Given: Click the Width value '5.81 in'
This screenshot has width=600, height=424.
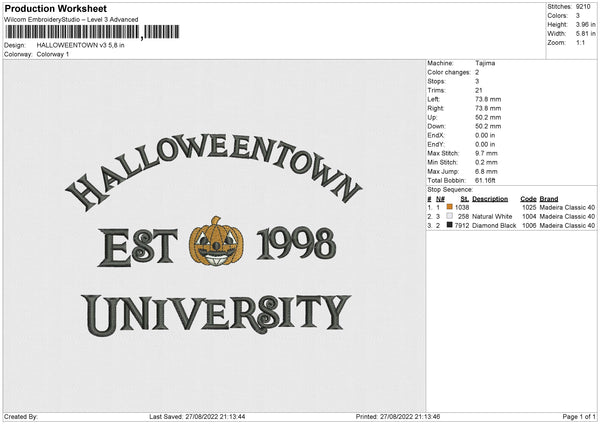Looking at the screenshot, I should pyautogui.click(x=585, y=34).
